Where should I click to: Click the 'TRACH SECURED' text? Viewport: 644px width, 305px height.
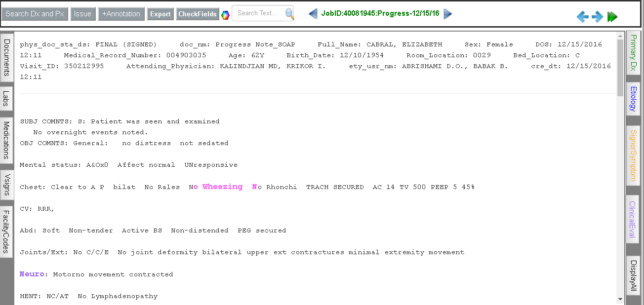point(335,187)
